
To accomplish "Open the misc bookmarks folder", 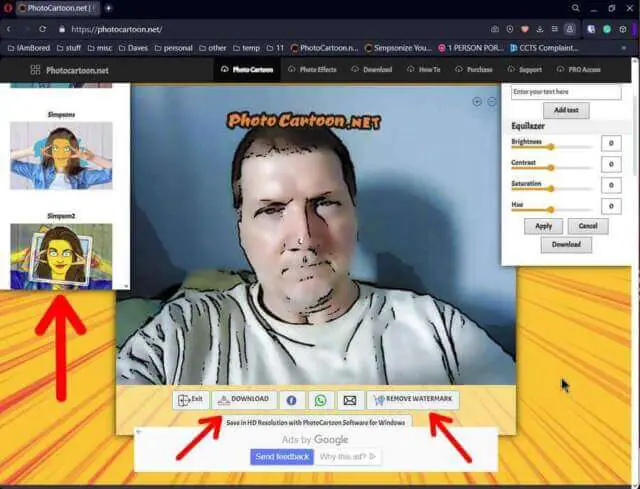I will 100,48.
